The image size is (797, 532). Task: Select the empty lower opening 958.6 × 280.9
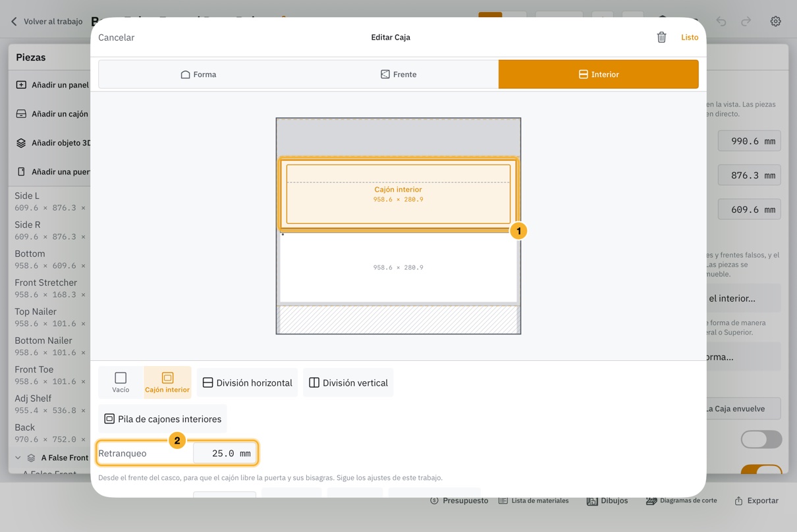(398, 267)
